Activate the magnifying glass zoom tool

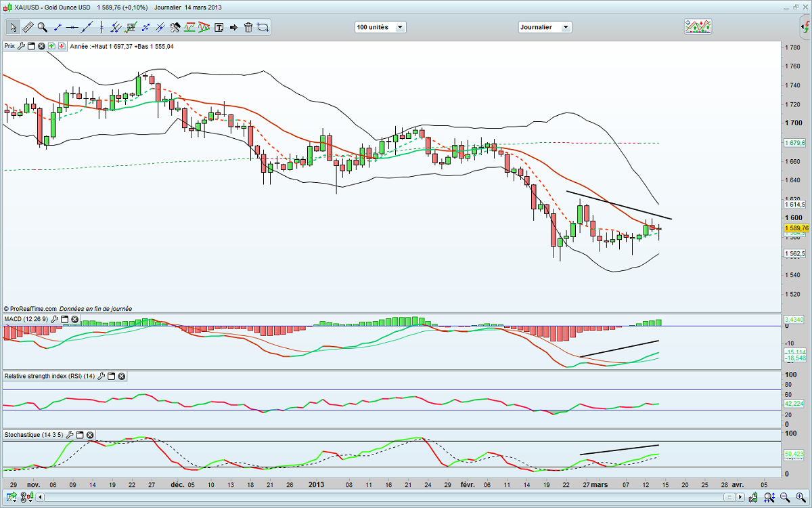pos(42,27)
